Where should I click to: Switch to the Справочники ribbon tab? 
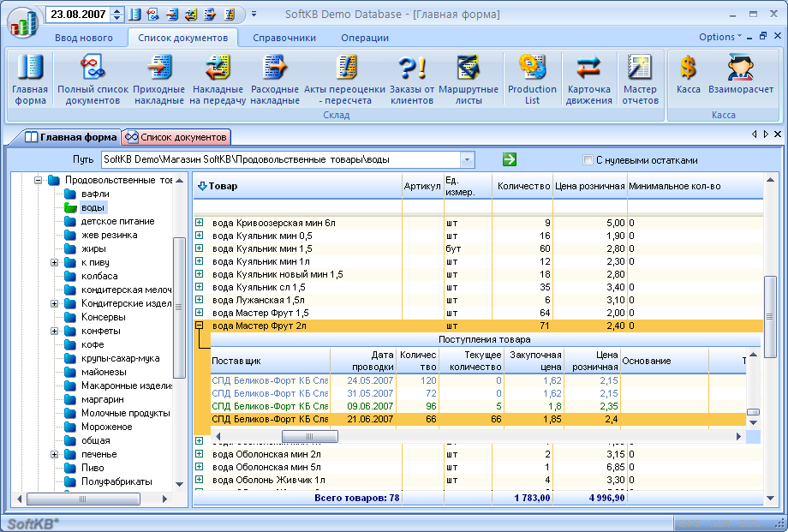(284, 38)
